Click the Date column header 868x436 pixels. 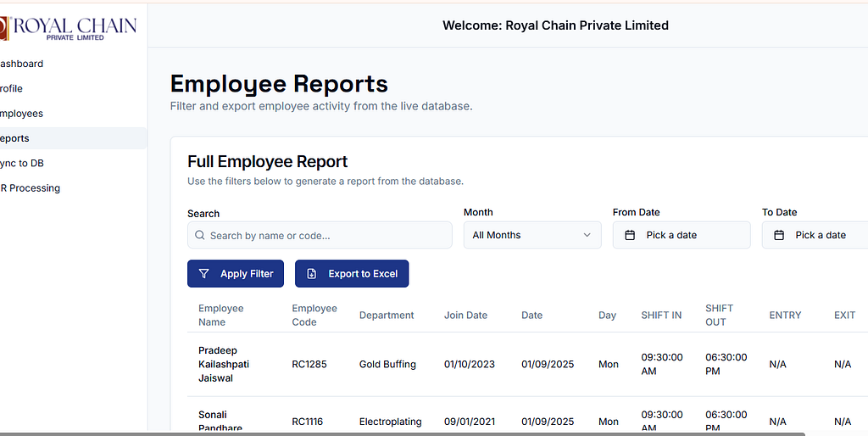[532, 316]
